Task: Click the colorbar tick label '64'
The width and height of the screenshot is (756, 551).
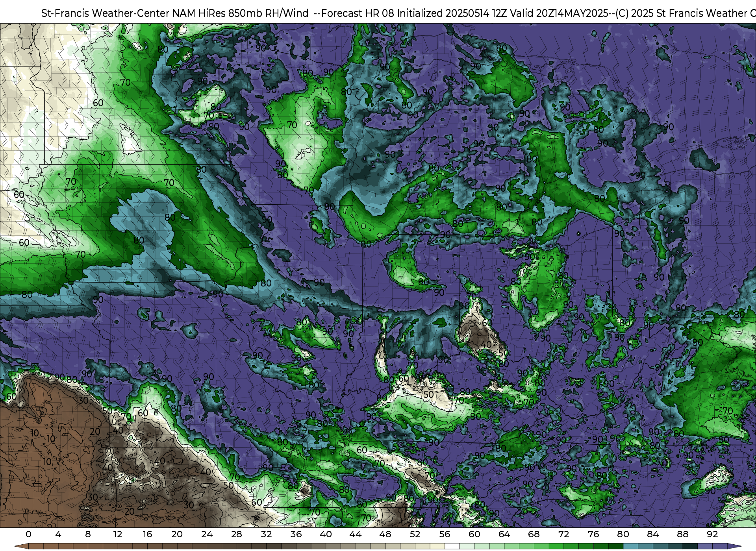Action: pos(504,534)
